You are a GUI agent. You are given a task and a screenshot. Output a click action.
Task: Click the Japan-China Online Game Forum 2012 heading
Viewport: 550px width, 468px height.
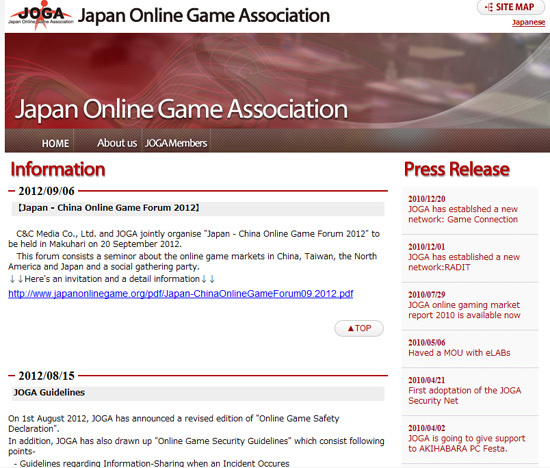pos(109,208)
